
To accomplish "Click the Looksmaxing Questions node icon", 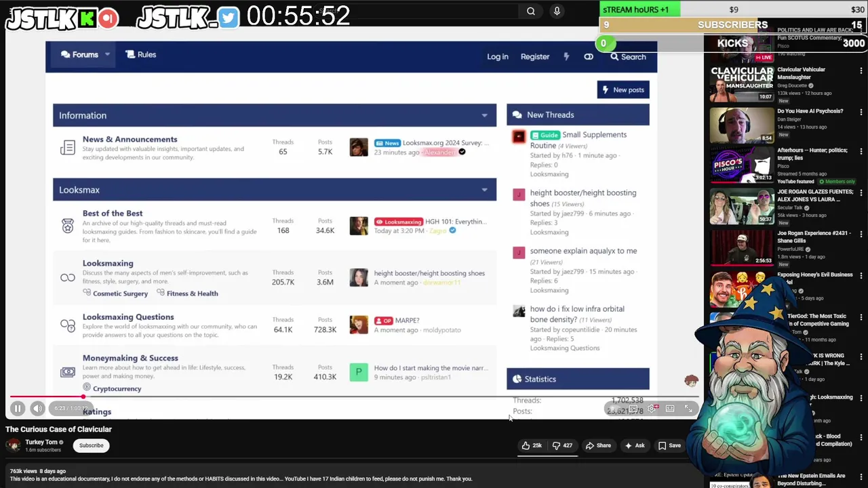I will point(68,325).
